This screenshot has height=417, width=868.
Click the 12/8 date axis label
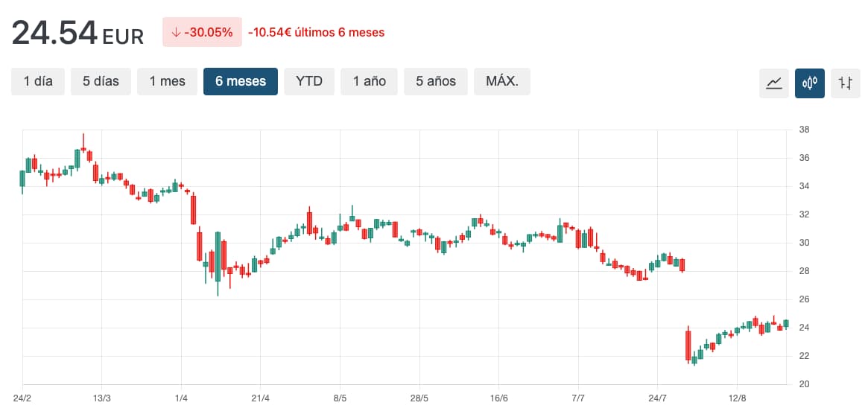point(737,398)
